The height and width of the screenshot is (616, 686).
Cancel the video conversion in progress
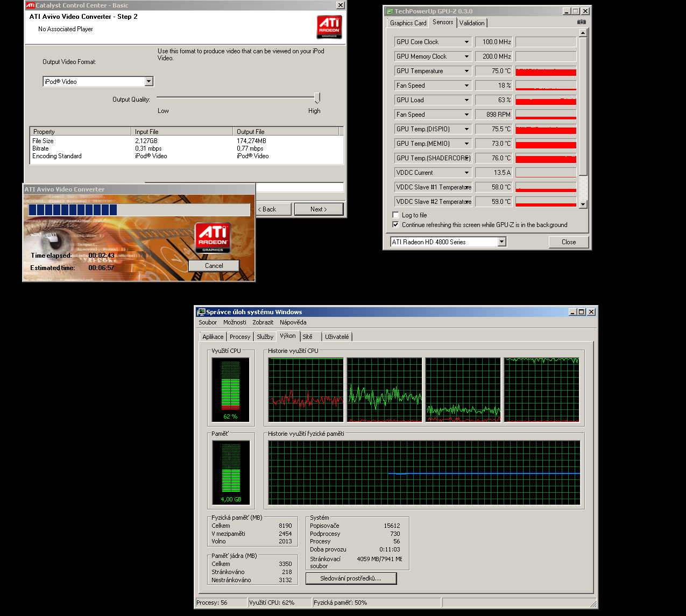214,266
